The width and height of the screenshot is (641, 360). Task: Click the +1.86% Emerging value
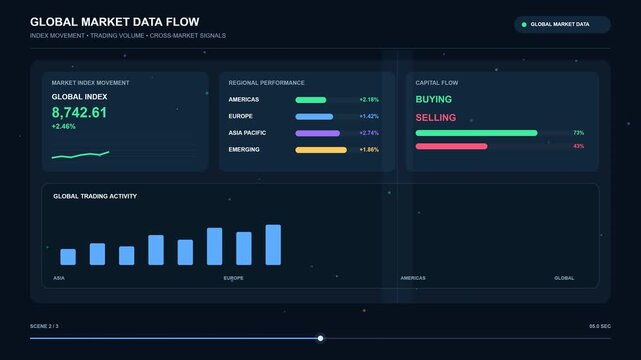click(x=369, y=150)
